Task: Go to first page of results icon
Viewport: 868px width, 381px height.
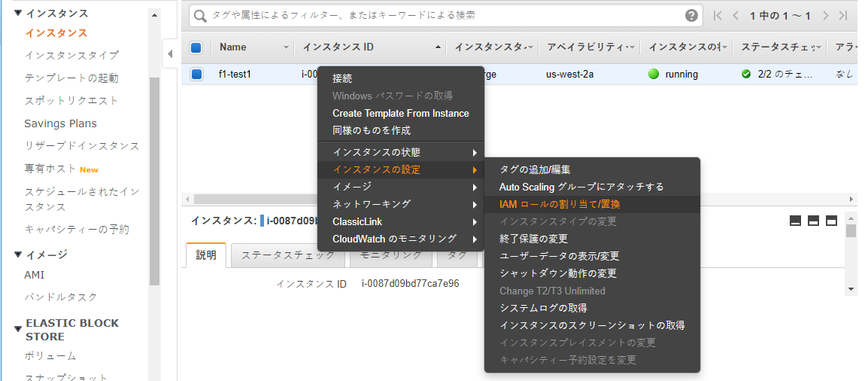Action: 718,16
